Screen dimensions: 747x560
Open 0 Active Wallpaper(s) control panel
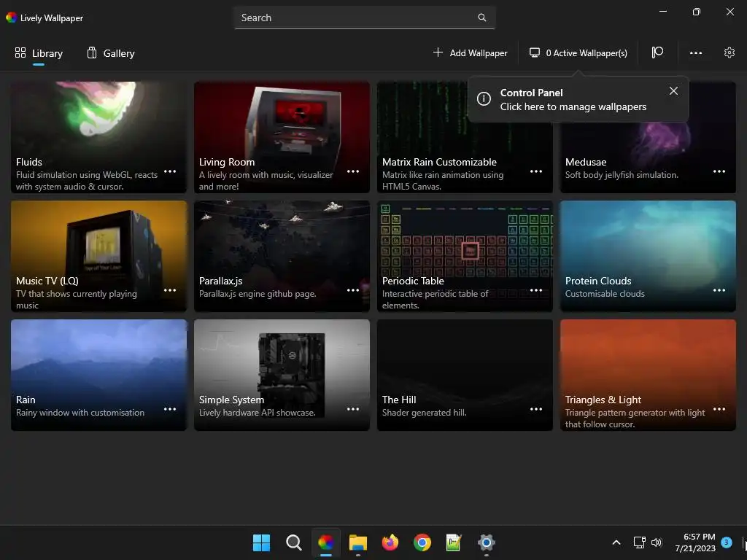click(578, 52)
